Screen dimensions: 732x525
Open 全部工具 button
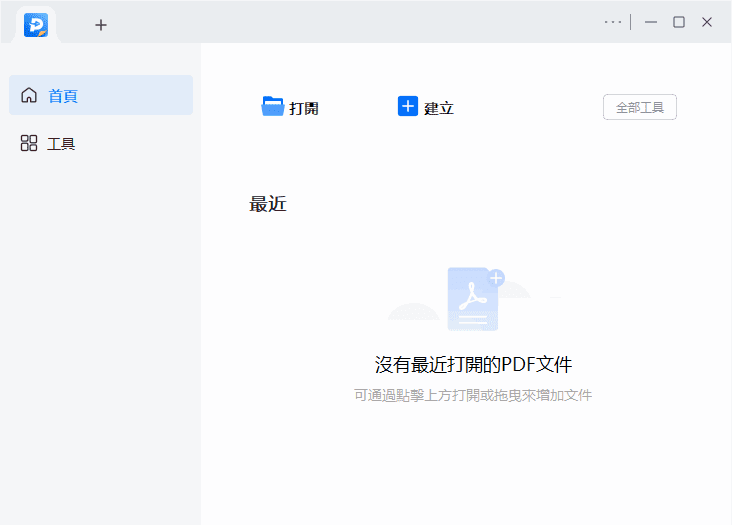tap(640, 107)
